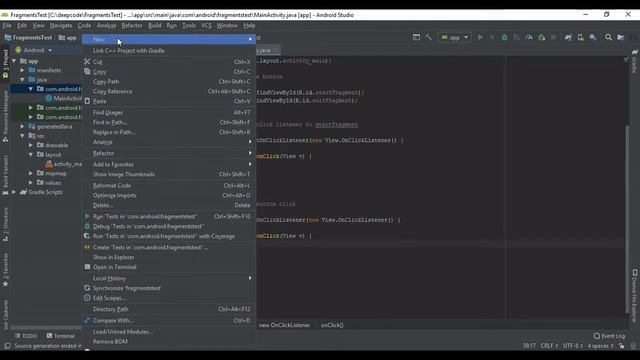Open the New submenu in context menu
640x360 pixels.
point(169,39)
